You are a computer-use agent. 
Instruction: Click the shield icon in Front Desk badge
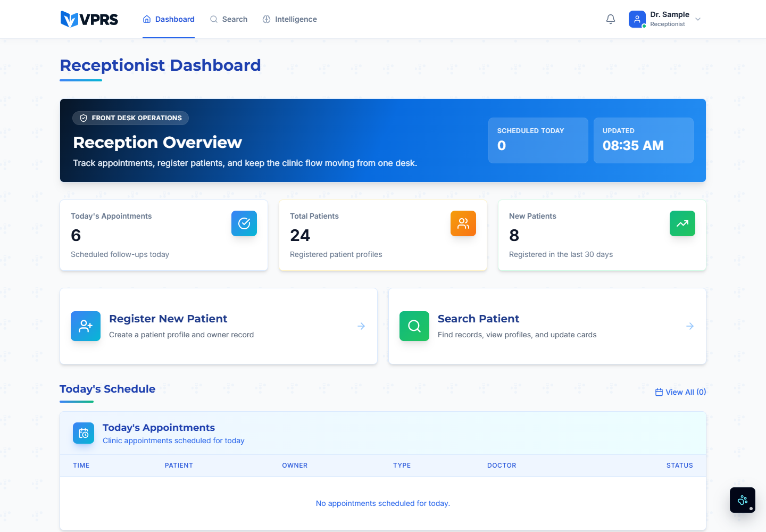84,118
